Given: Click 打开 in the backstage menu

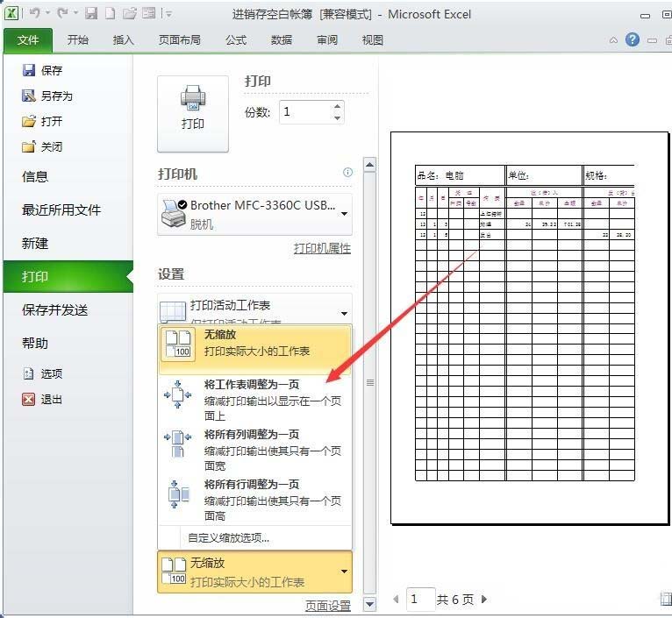Looking at the screenshot, I should [x=42, y=121].
